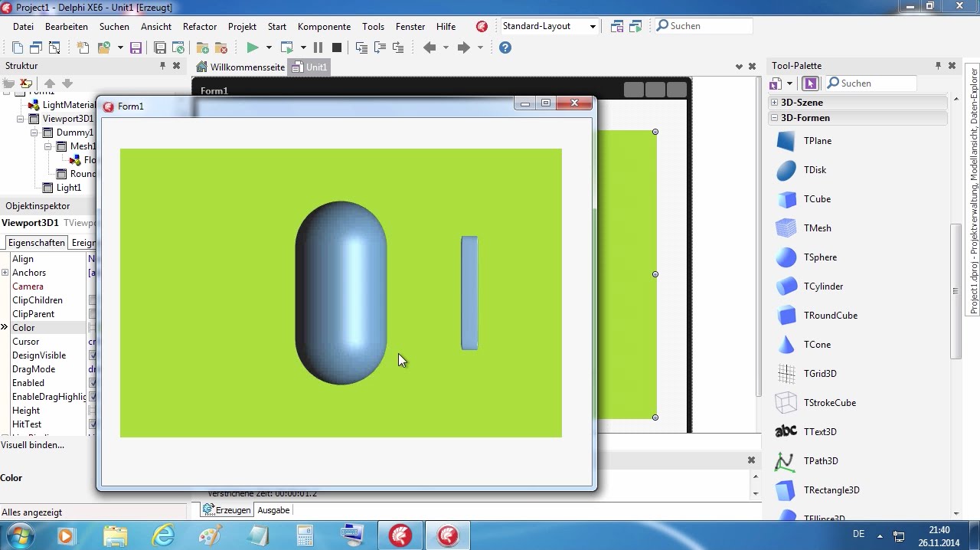Click the Save All toolbar icon
Image resolution: width=980 pixels, height=550 pixels.
[160, 47]
